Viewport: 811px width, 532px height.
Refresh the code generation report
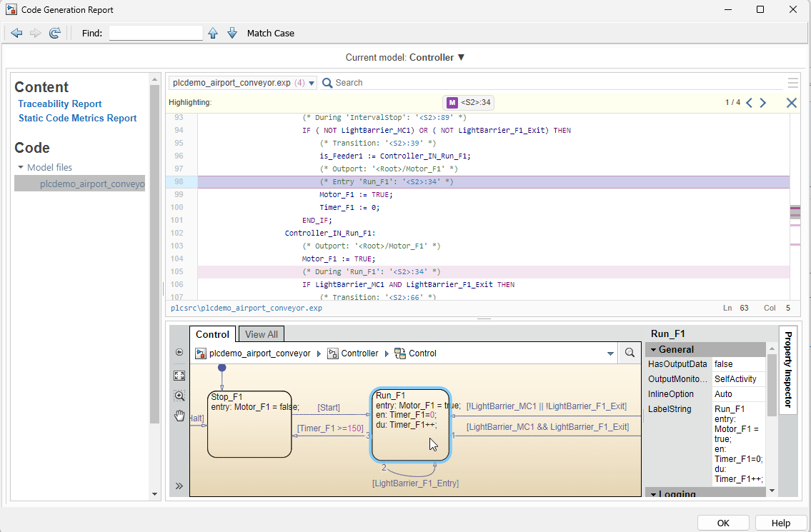pos(54,32)
